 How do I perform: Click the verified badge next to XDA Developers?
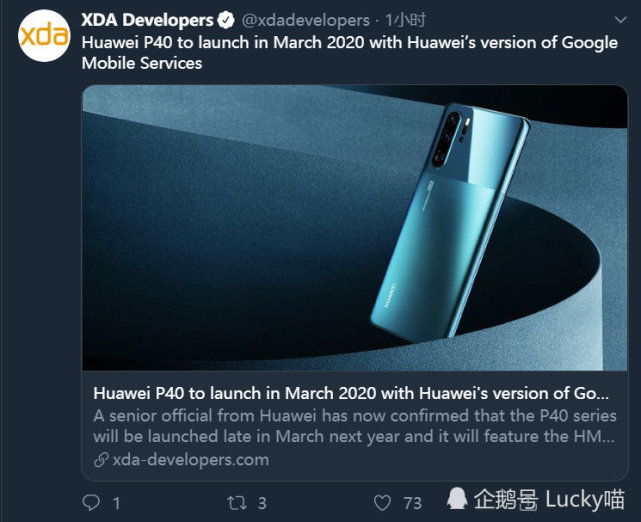(x=226, y=20)
